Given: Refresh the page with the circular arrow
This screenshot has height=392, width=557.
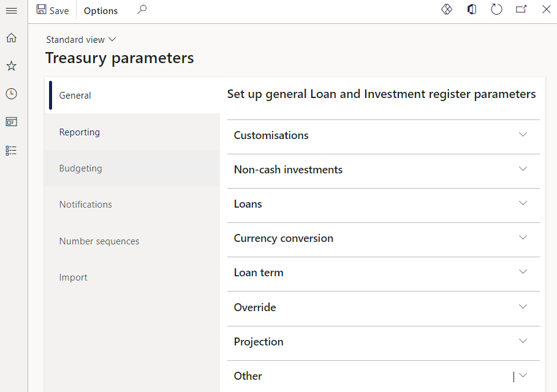Looking at the screenshot, I should [x=496, y=10].
